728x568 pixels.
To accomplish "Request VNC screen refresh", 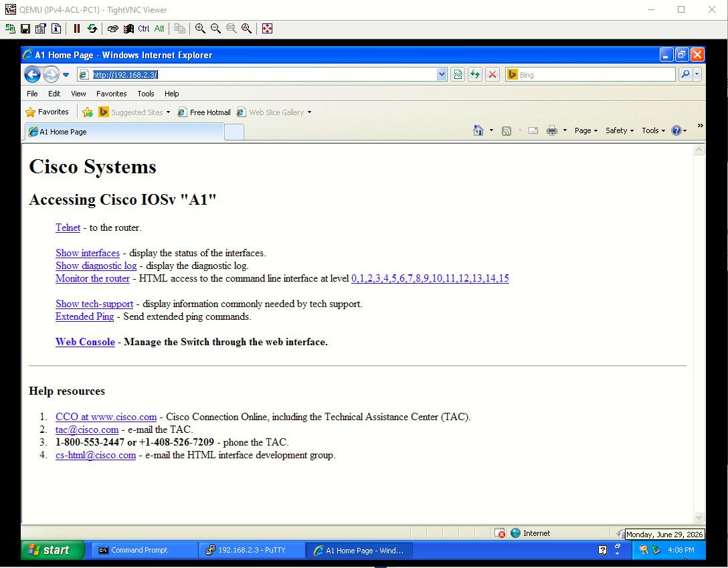I will [x=92, y=29].
